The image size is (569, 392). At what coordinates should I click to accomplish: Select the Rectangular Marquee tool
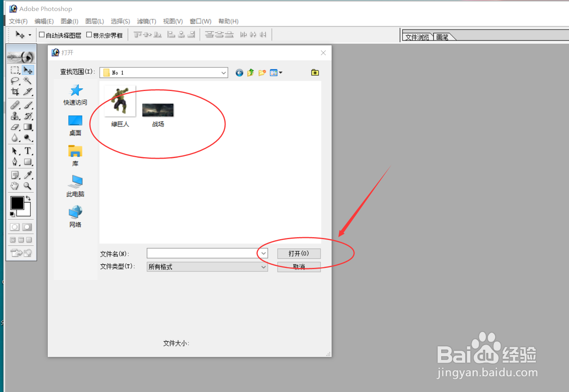point(15,70)
